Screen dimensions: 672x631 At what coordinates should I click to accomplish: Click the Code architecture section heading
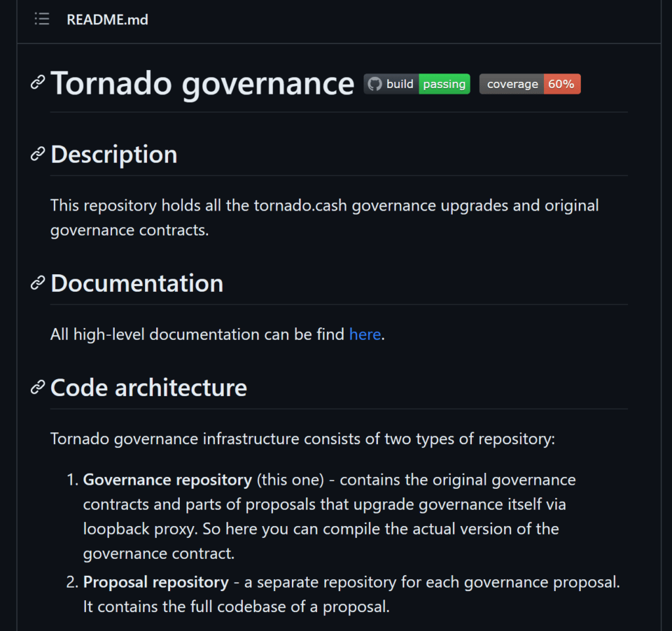(x=148, y=388)
